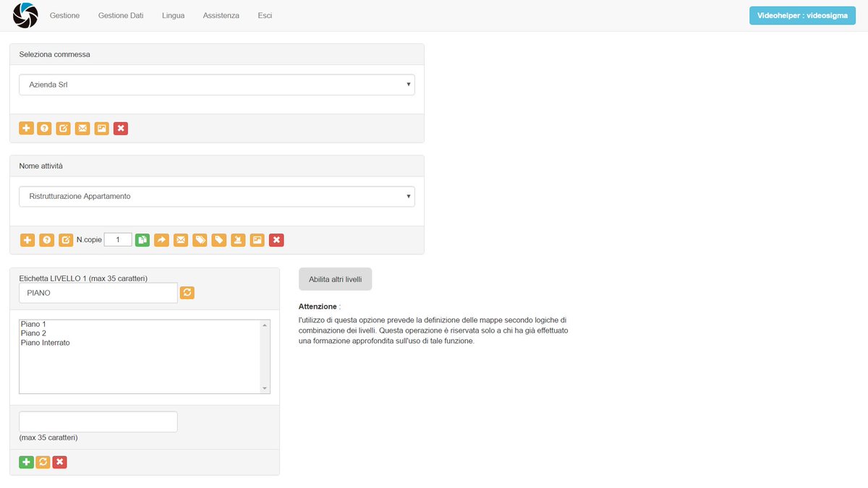Click Abilita altri livelli button
The height and width of the screenshot is (488, 868).
pyautogui.click(x=335, y=279)
